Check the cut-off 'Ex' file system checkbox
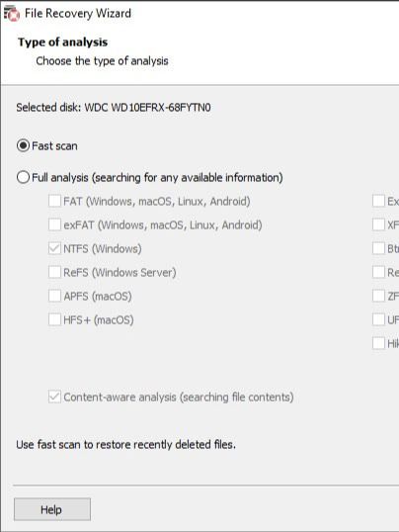The width and height of the screenshot is (399, 532). 378,201
